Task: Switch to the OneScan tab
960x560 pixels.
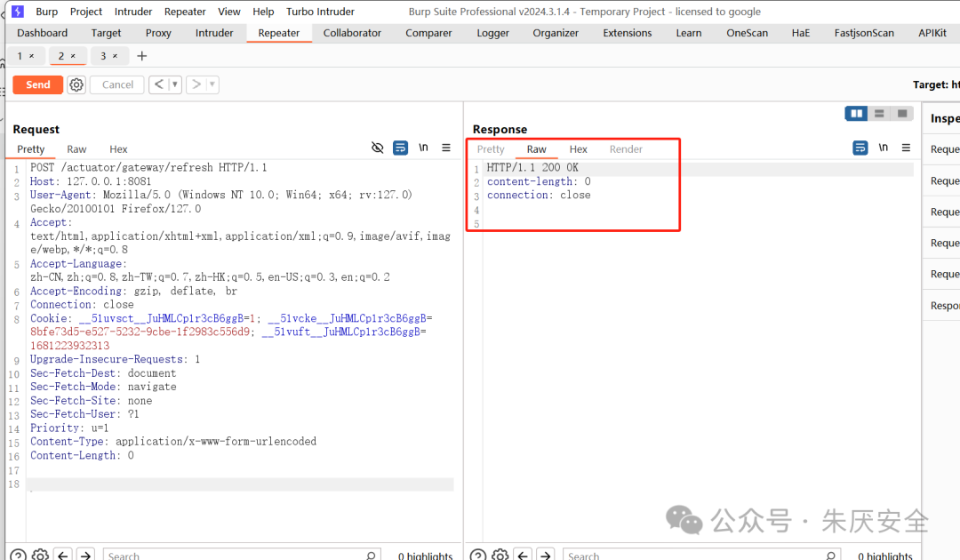Action: 747,33
